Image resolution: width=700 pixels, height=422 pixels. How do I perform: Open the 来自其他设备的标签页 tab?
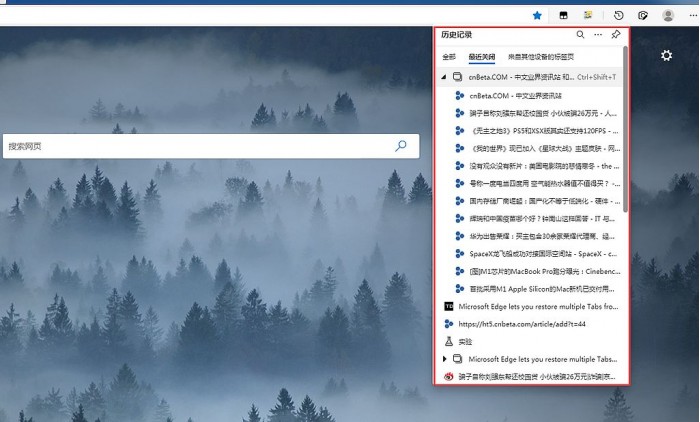(x=540, y=57)
